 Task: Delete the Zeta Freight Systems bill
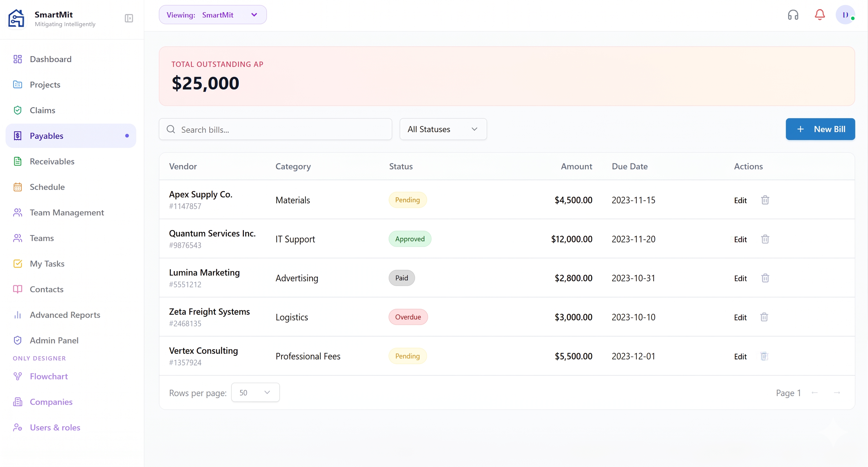pyautogui.click(x=764, y=317)
